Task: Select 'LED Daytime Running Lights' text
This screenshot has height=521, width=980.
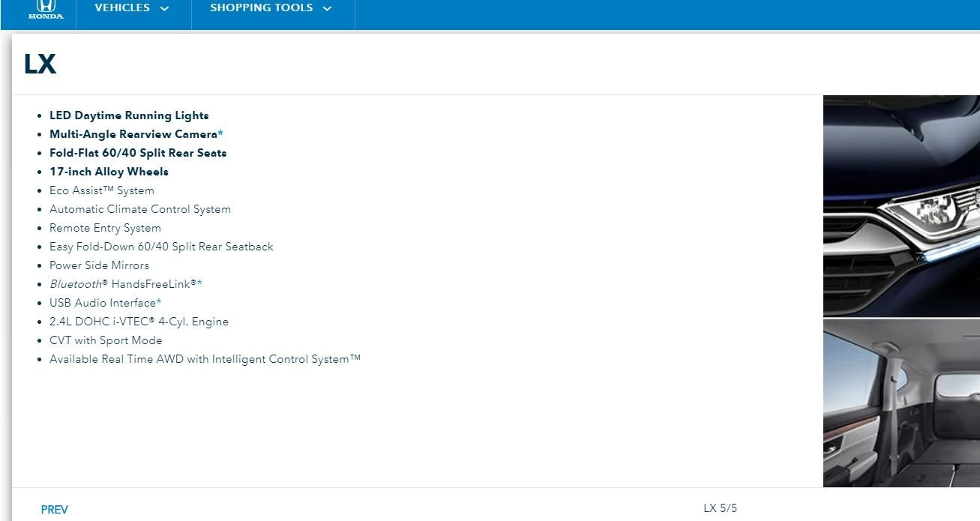Action: [x=129, y=115]
